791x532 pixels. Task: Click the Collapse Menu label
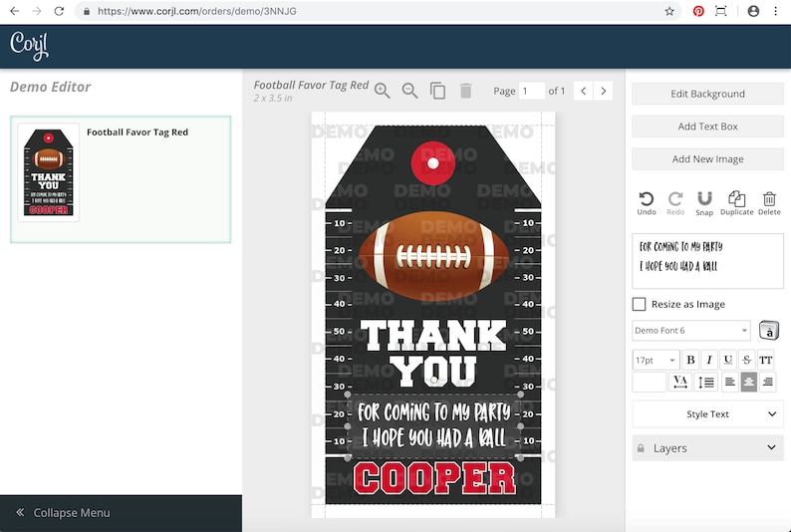(71, 513)
